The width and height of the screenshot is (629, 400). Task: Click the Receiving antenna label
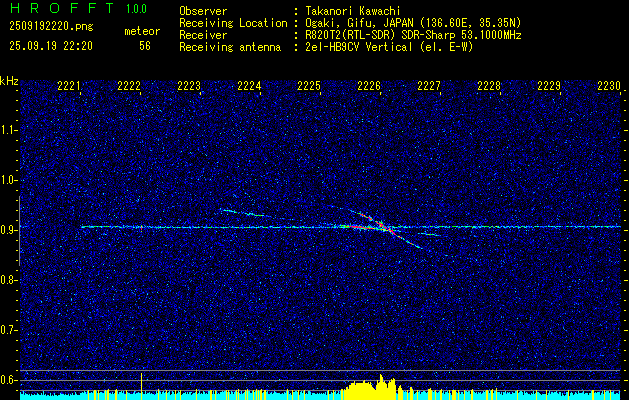click(x=230, y=47)
